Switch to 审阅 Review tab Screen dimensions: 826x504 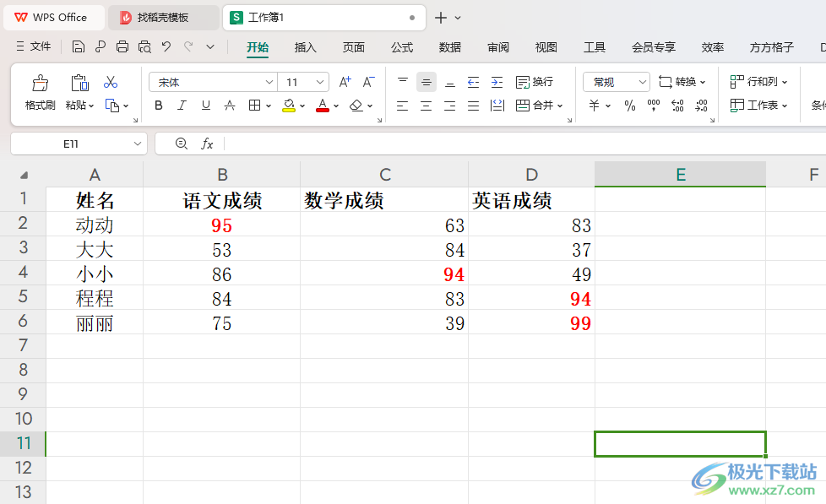[x=497, y=47]
